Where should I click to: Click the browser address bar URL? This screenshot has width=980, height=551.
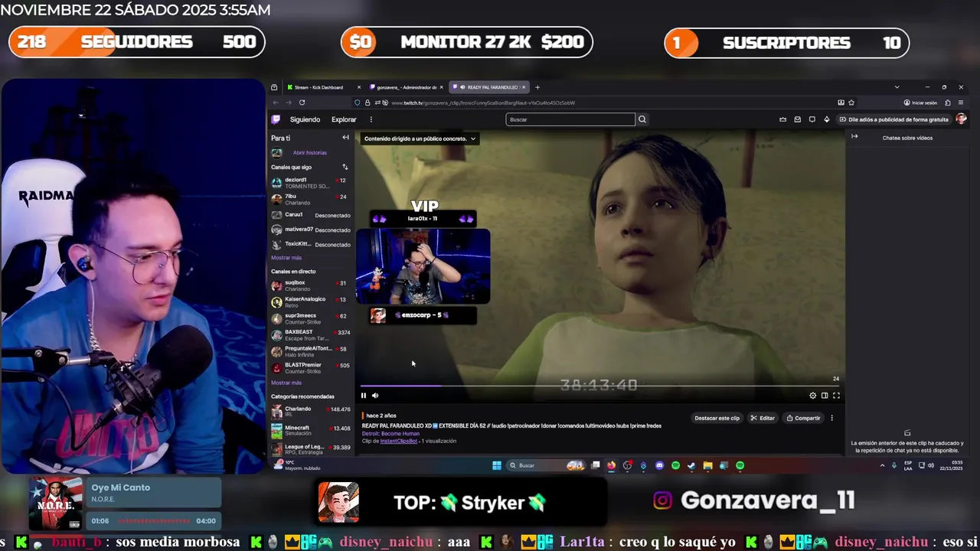click(483, 103)
